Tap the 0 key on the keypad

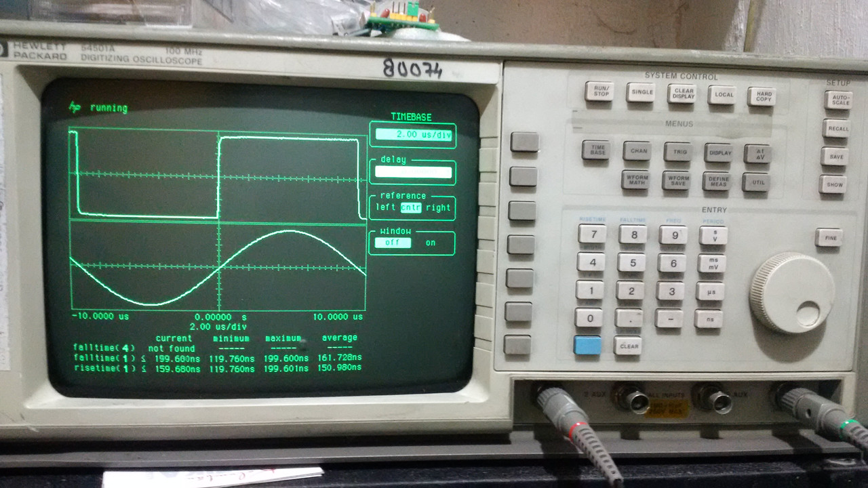tap(589, 317)
